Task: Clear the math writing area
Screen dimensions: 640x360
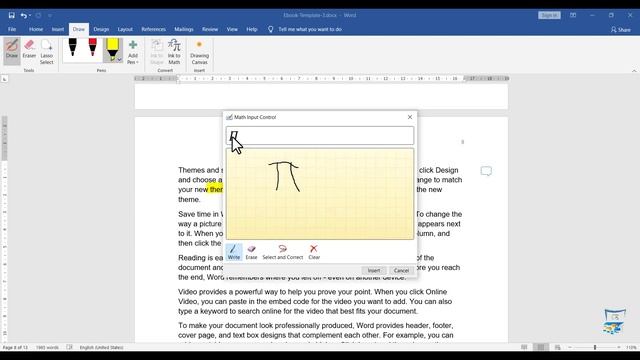Action: (x=314, y=252)
